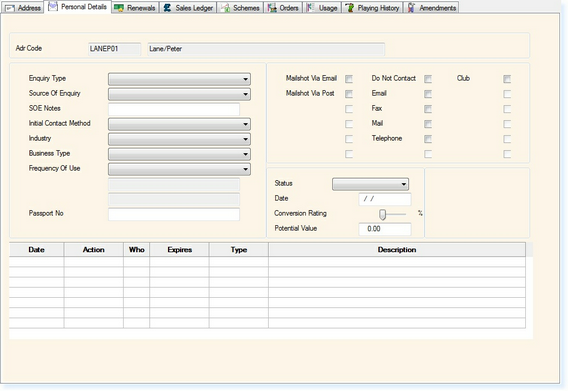Tick the Mail checkbox
This screenshot has width=568, height=391.
pos(428,124)
